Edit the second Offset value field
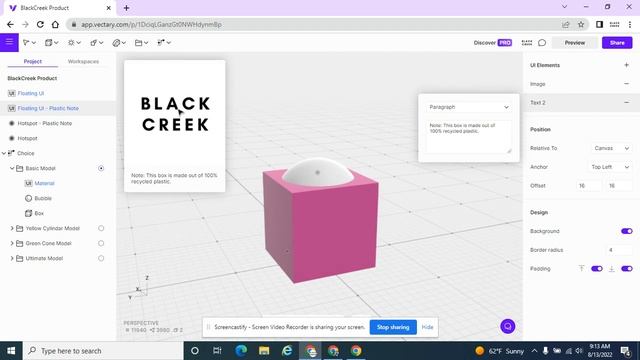 [x=619, y=186]
